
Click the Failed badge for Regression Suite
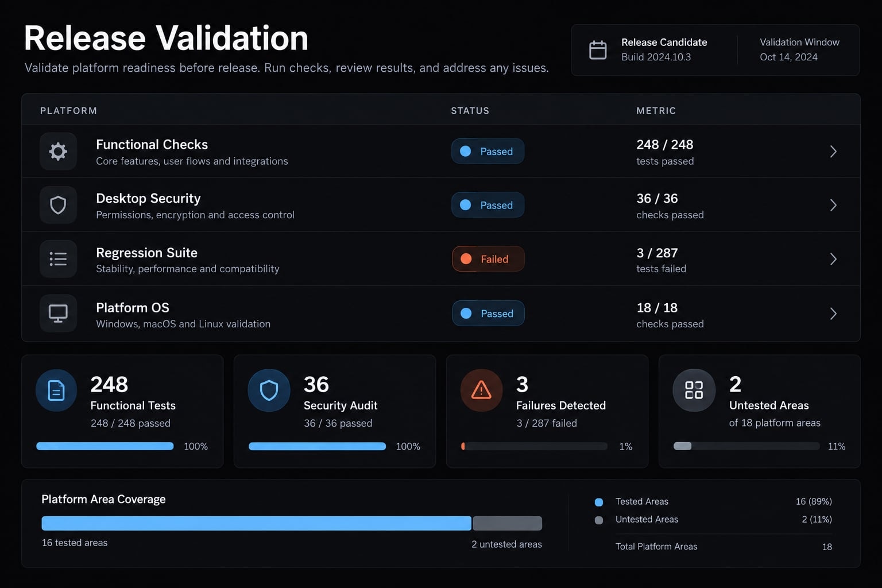(488, 259)
